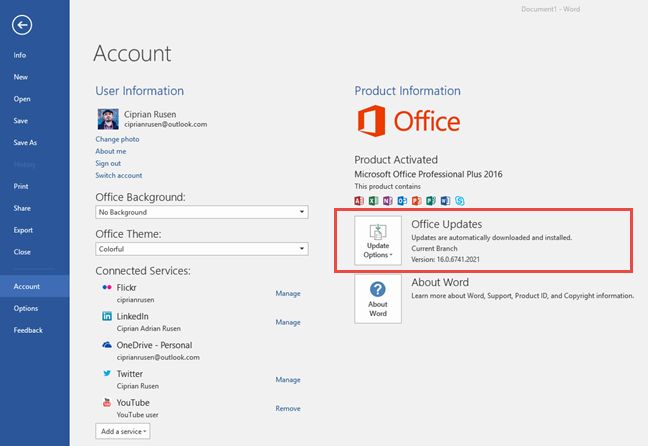The height and width of the screenshot is (446, 648).
Task: Select Save in the sidebar
Action: pyautogui.click(x=21, y=121)
